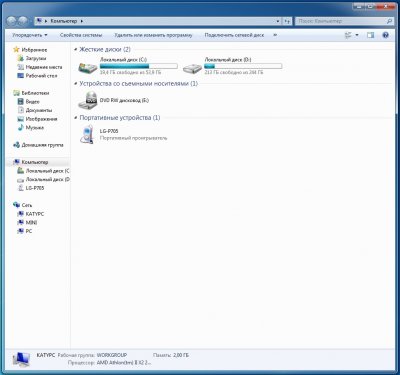Open Help with the question mark icon

[386, 35]
